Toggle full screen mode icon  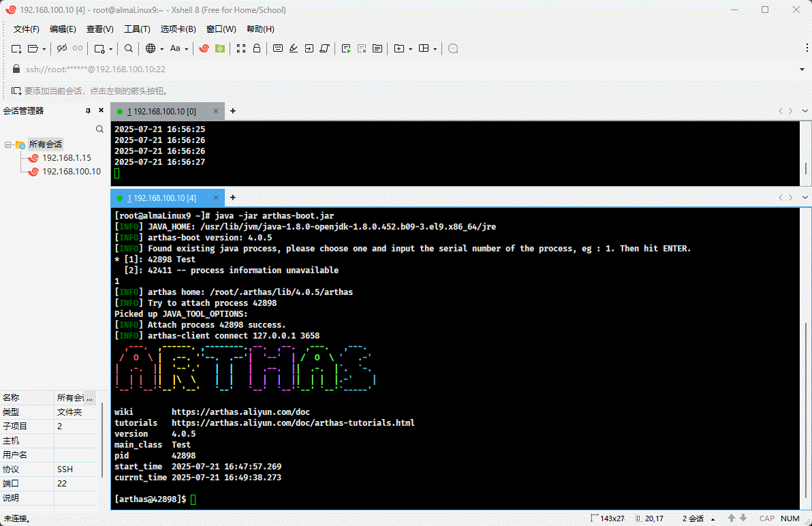240,48
